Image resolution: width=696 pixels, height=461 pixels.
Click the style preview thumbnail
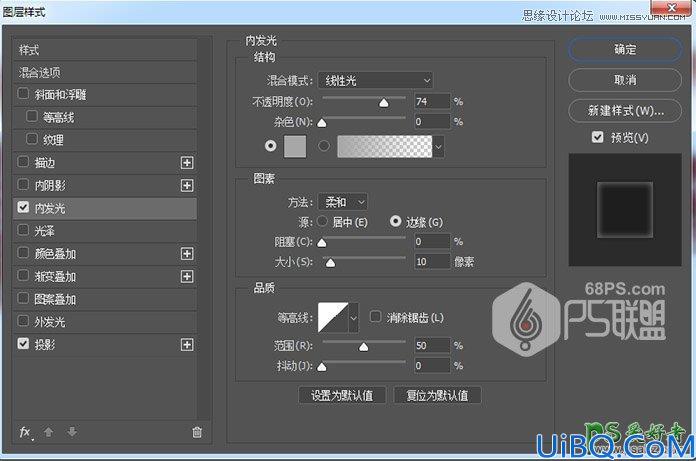coord(625,210)
